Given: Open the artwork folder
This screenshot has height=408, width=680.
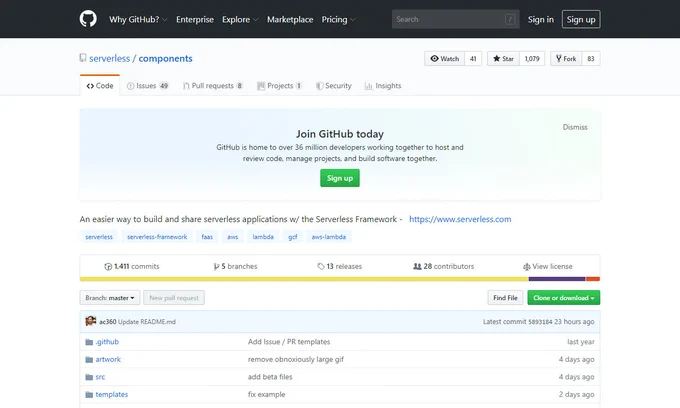Looking at the screenshot, I should point(108,359).
